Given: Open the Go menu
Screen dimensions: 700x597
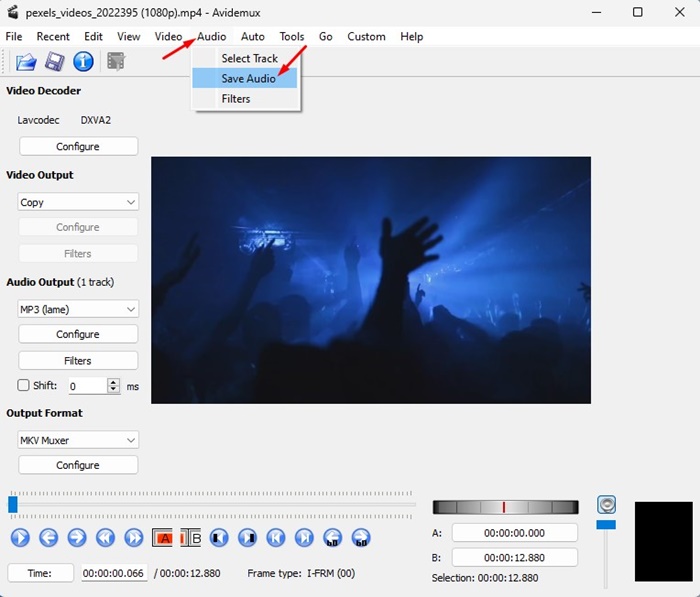Looking at the screenshot, I should pos(325,37).
